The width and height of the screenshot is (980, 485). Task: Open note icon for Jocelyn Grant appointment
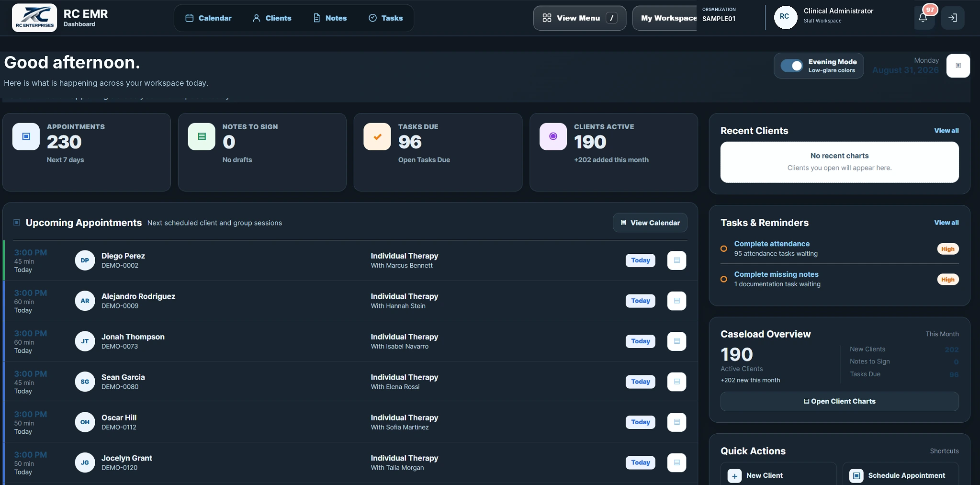point(676,462)
